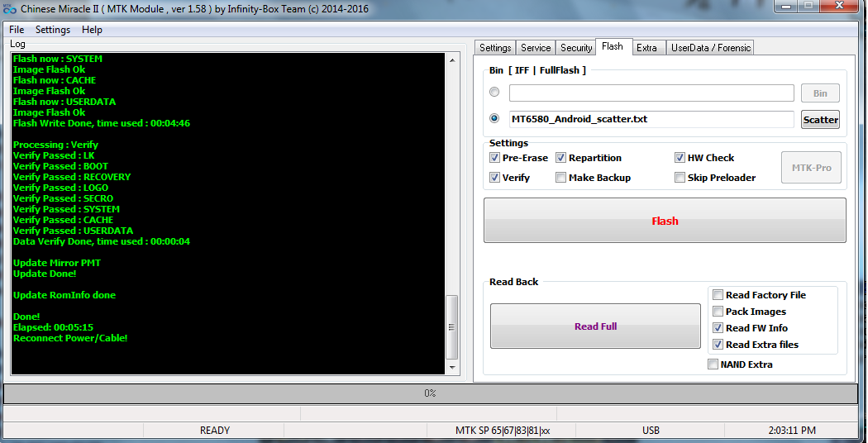Image resolution: width=868 pixels, height=443 pixels.
Task: Click the 0% progress bar
Action: [x=430, y=393]
